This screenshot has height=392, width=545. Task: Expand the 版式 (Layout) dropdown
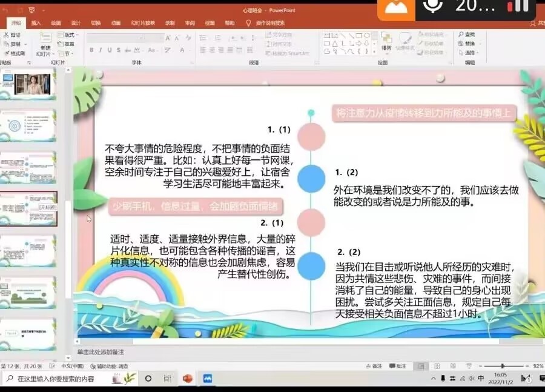click(x=70, y=35)
